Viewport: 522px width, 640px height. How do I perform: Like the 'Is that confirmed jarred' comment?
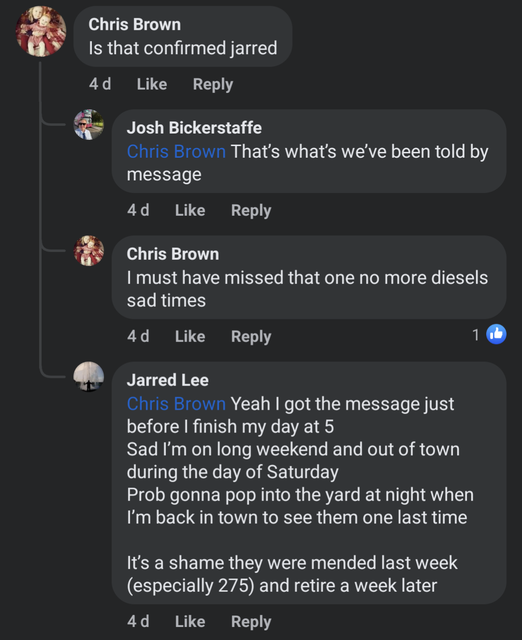pos(152,84)
